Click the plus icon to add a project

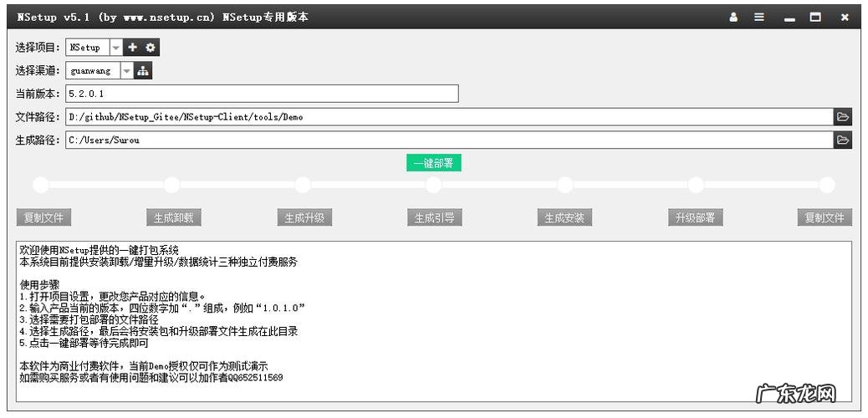[132, 48]
